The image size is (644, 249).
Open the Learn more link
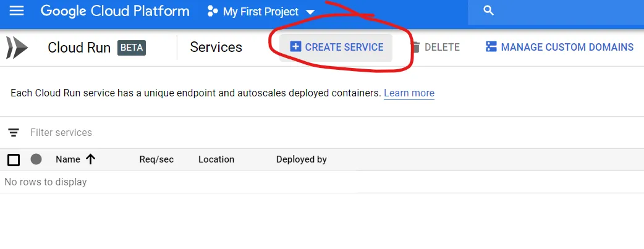pyautogui.click(x=409, y=93)
